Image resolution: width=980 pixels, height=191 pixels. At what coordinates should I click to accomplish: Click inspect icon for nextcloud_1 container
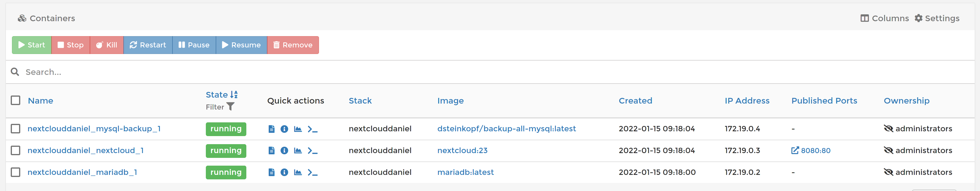(284, 151)
